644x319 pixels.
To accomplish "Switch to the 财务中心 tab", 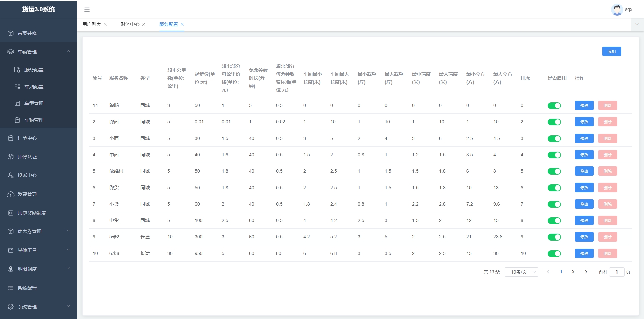I will 130,24.
